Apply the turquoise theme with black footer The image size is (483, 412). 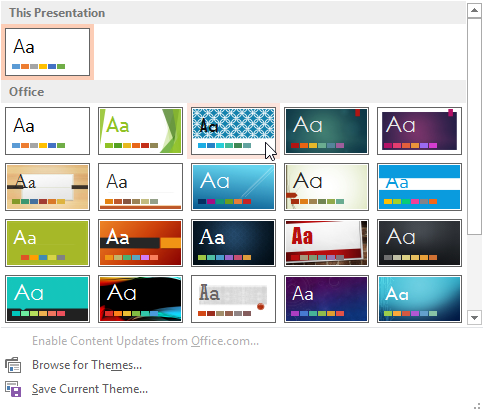47,299
